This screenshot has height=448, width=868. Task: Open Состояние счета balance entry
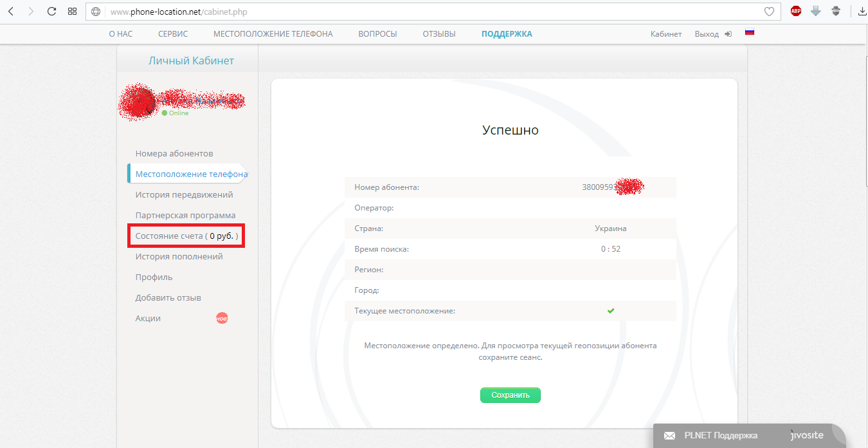coord(186,236)
